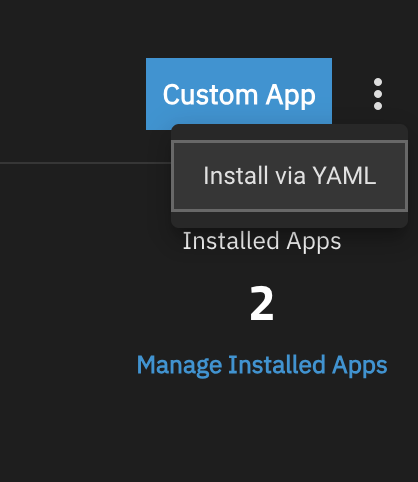Click the bottom dot of the kebab icon
The image size is (418, 482).
coord(378,106)
